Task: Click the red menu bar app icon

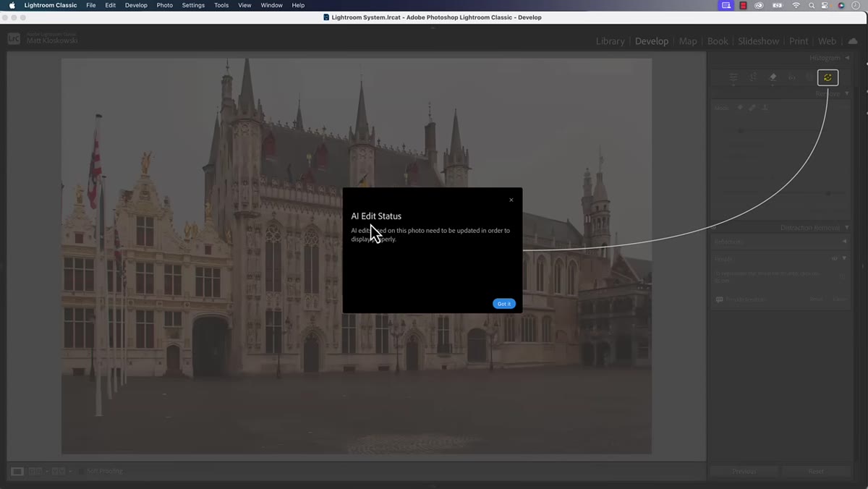Action: coord(743,5)
